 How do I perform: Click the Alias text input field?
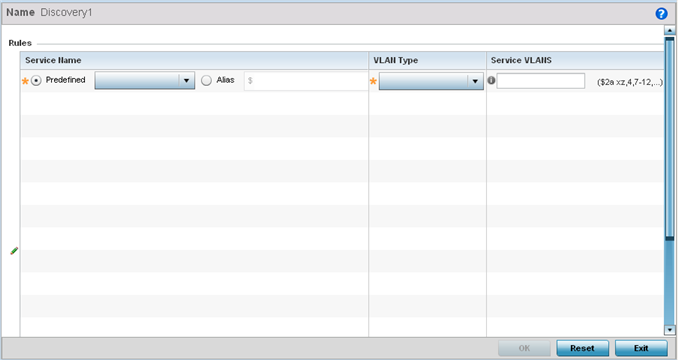click(x=306, y=81)
